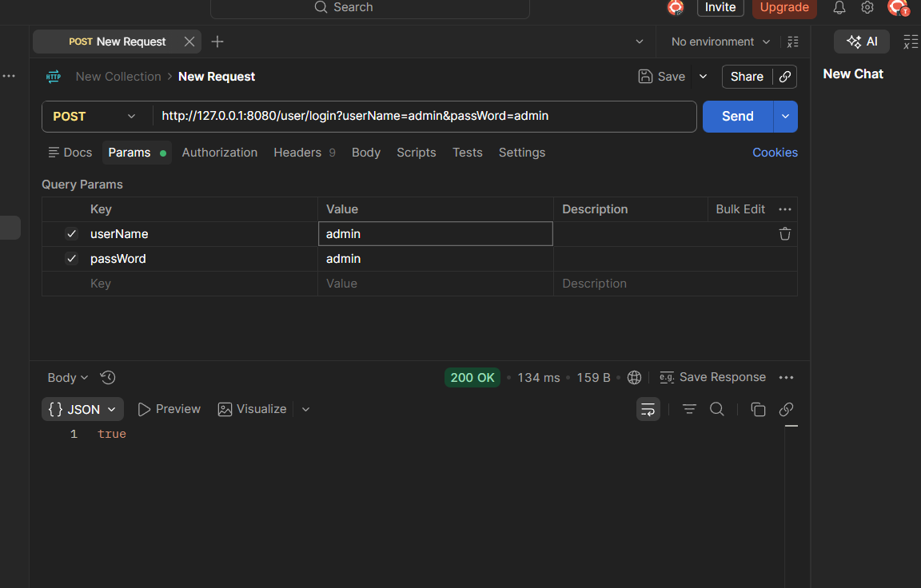Open the AI assistant panel

[862, 42]
